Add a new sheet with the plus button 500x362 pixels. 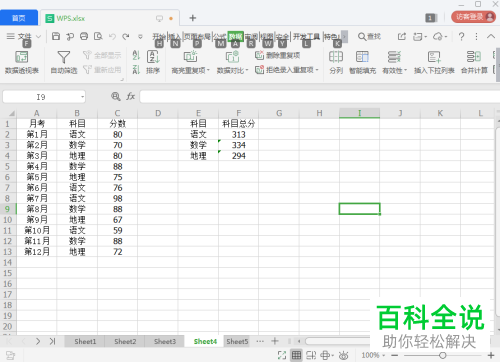(275, 341)
